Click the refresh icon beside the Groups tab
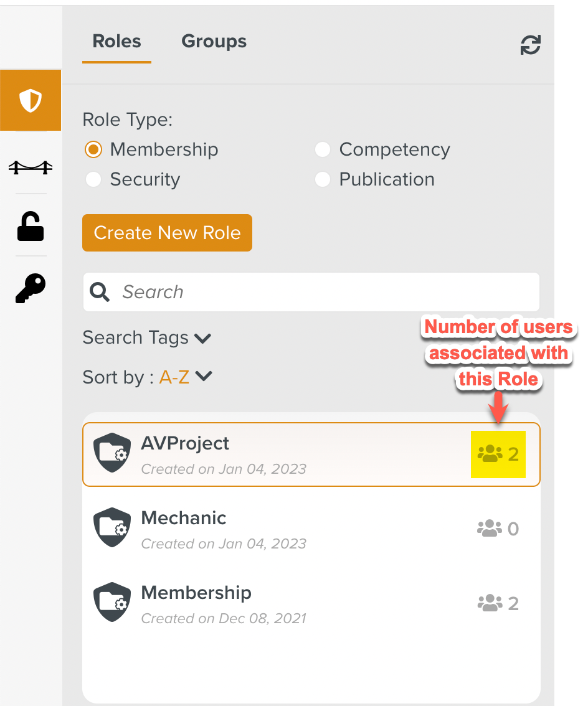 531,45
